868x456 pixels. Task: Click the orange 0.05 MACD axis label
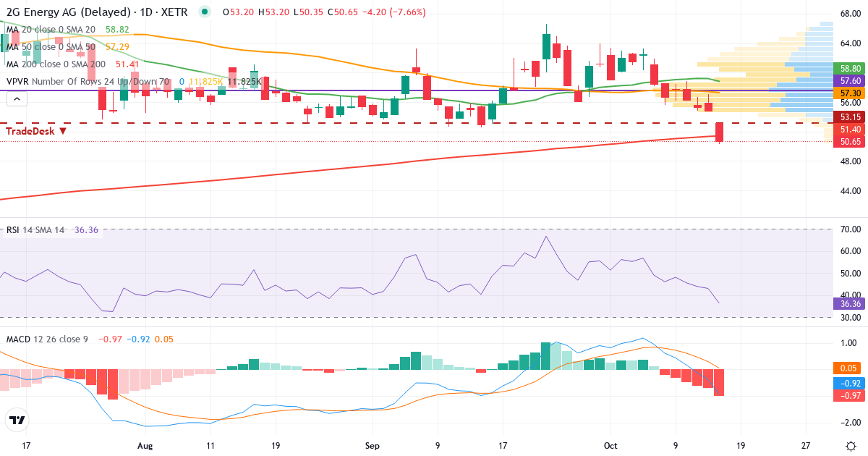pos(846,368)
